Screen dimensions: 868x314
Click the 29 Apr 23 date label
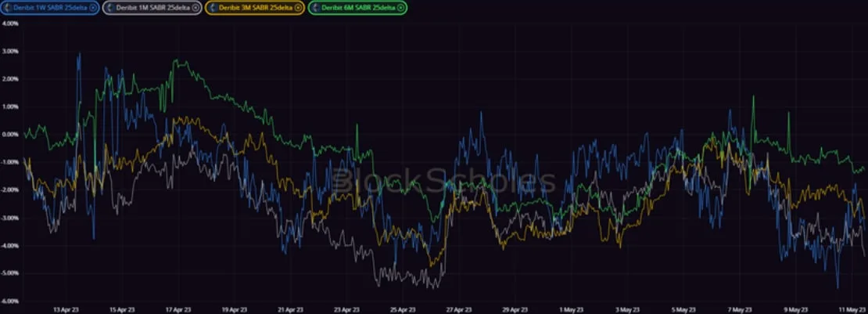(x=515, y=309)
